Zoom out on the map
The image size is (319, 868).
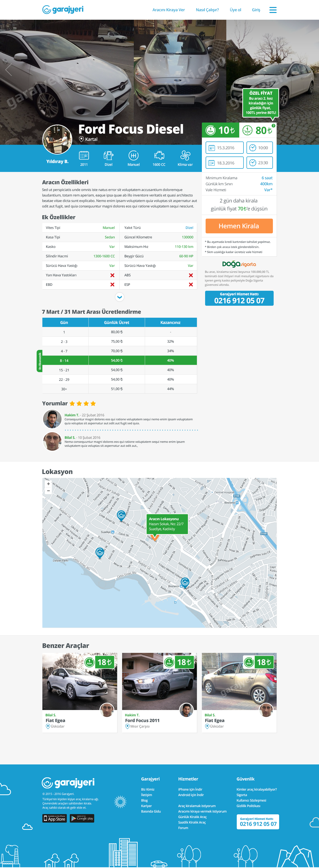click(x=48, y=491)
